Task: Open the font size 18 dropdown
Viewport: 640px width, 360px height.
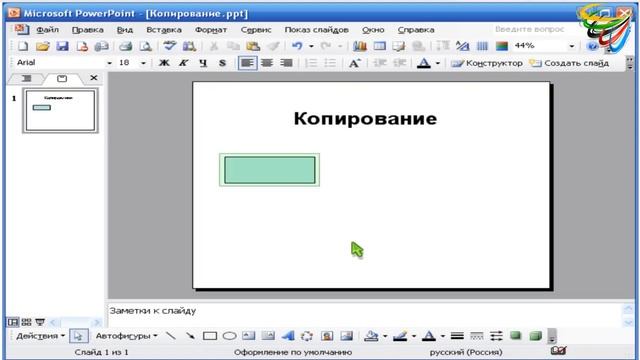Action: click(x=143, y=63)
